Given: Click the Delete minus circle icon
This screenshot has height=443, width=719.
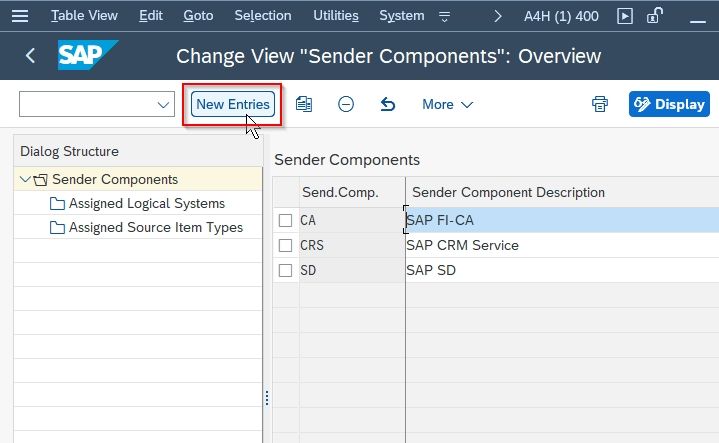Looking at the screenshot, I should [x=346, y=104].
